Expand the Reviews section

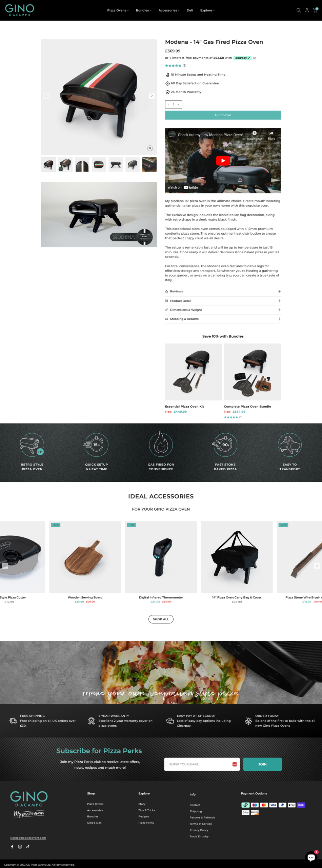coord(223,292)
